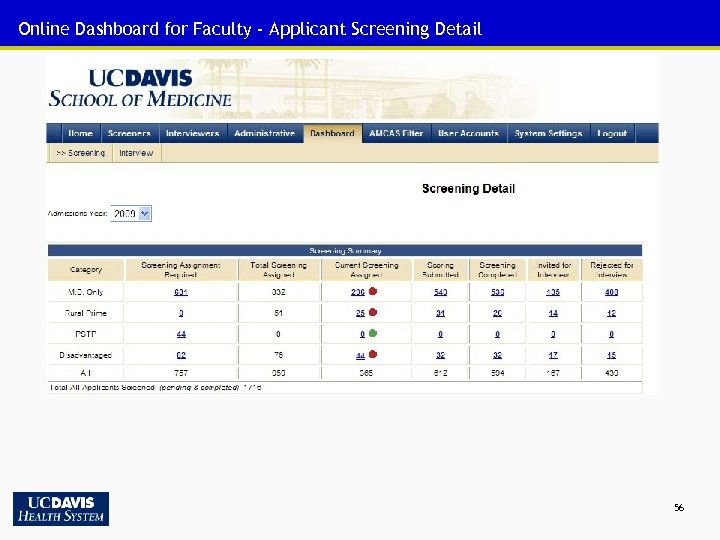The width and height of the screenshot is (720, 540).
Task: Click the Screening Summary table title bar
Action: tap(345, 251)
